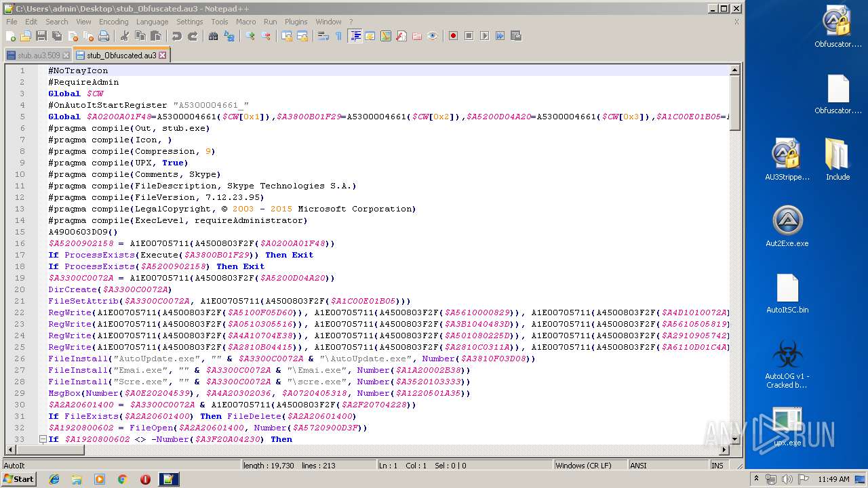Click the Playback macro icon
The width and height of the screenshot is (868, 488).
coord(484,36)
